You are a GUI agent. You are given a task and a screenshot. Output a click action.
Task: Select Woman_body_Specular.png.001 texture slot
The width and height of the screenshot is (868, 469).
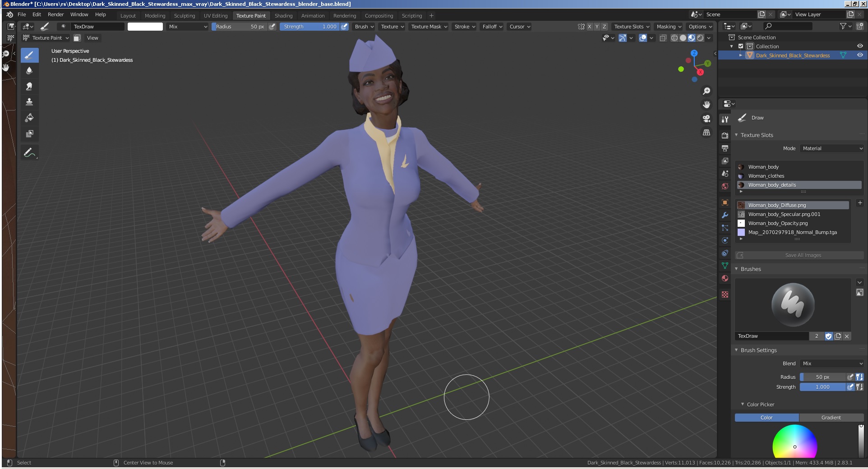(793, 214)
